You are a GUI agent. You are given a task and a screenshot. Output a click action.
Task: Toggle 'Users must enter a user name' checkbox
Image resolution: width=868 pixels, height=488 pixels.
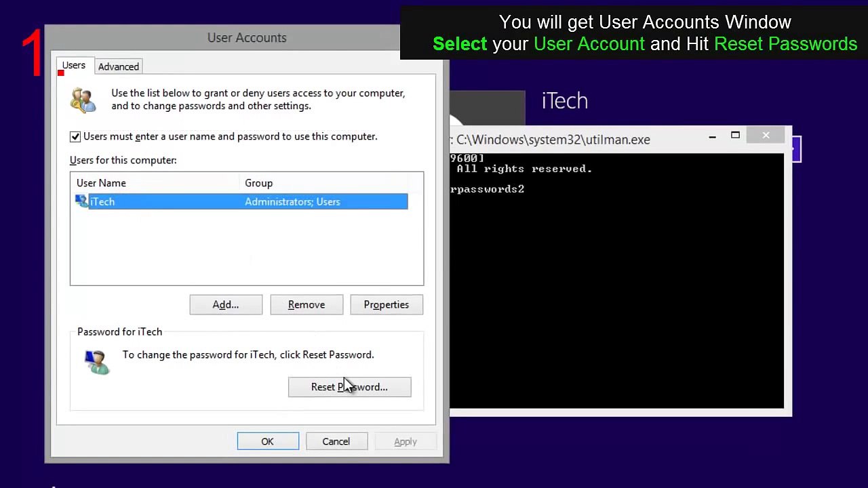[75, 136]
